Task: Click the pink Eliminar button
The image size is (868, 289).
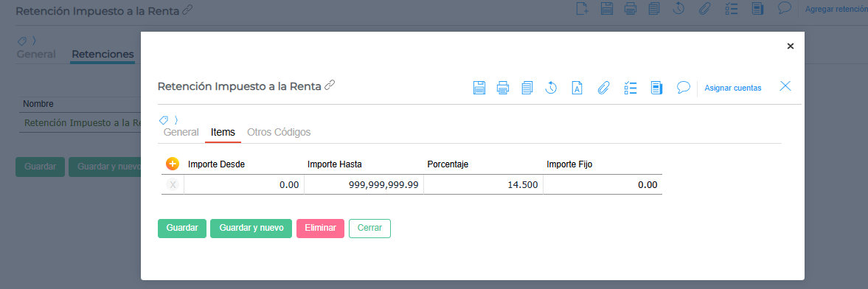Action: pos(321,228)
